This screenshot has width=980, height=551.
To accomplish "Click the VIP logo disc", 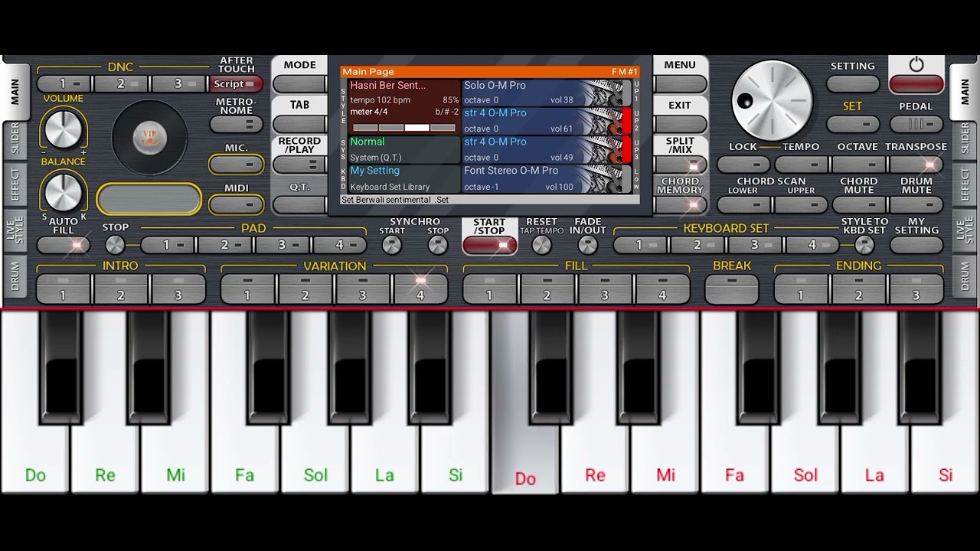I will [150, 138].
